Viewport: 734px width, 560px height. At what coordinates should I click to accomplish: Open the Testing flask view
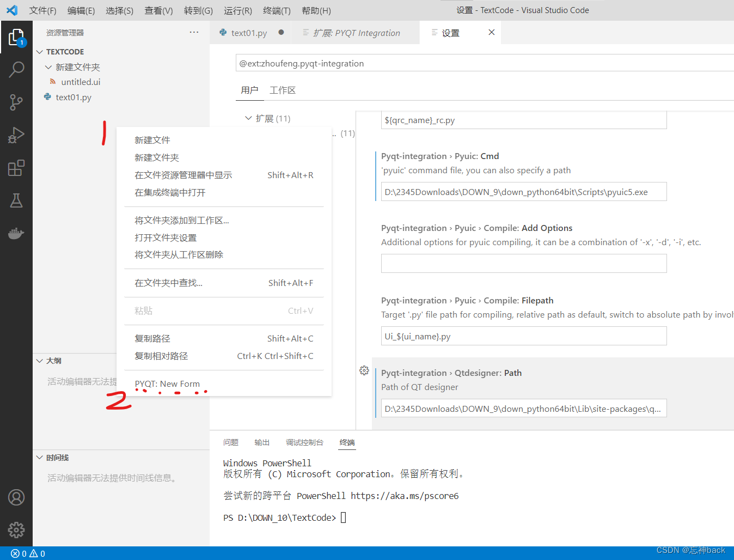pos(16,200)
